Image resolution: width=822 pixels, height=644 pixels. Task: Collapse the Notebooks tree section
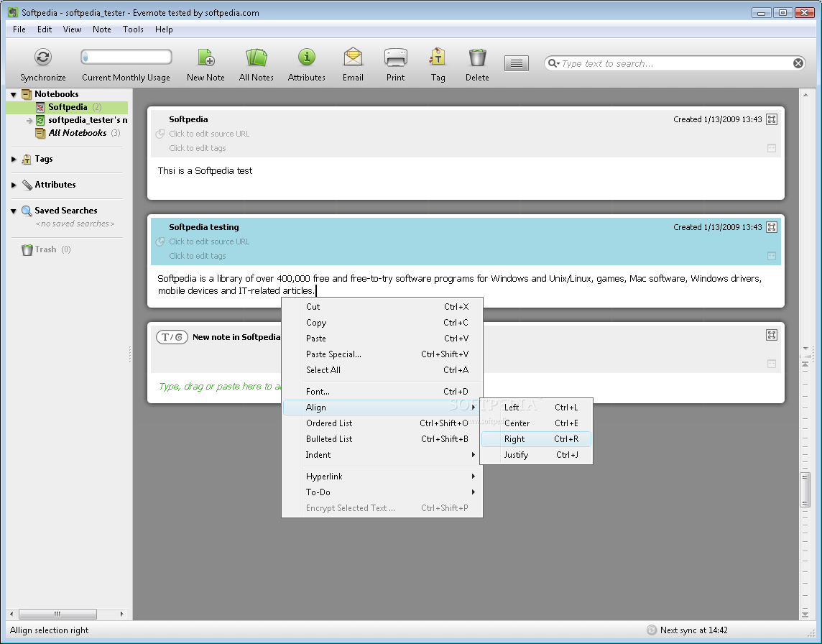coord(14,94)
